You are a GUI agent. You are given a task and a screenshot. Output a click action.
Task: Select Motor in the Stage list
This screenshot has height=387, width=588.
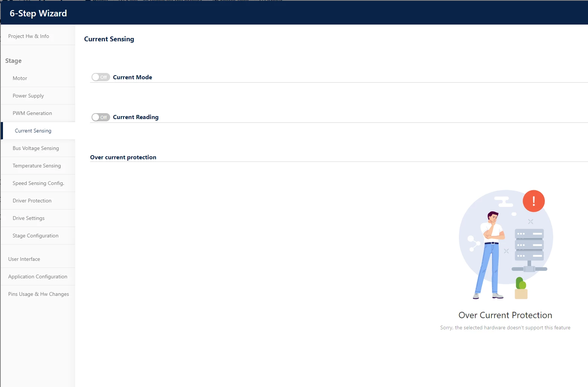38,78
